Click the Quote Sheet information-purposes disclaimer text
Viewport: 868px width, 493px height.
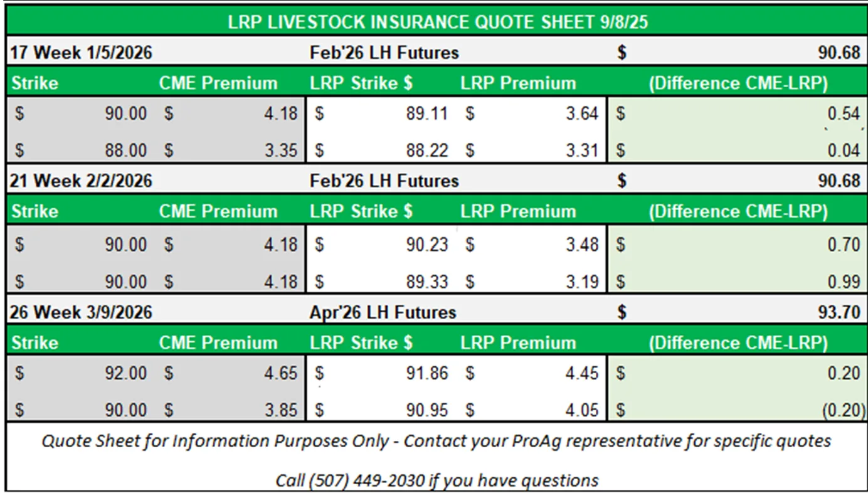(437, 441)
